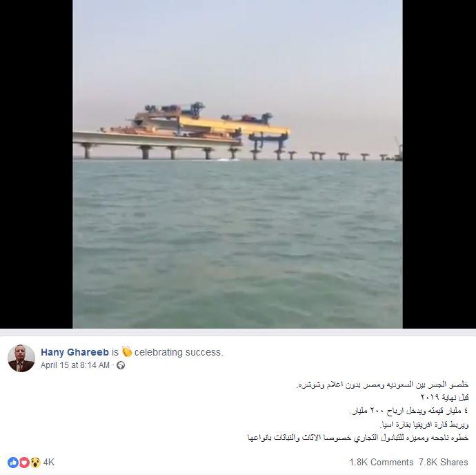Click the blue Like reaction icon
The image size is (476, 475).
click(x=12, y=463)
